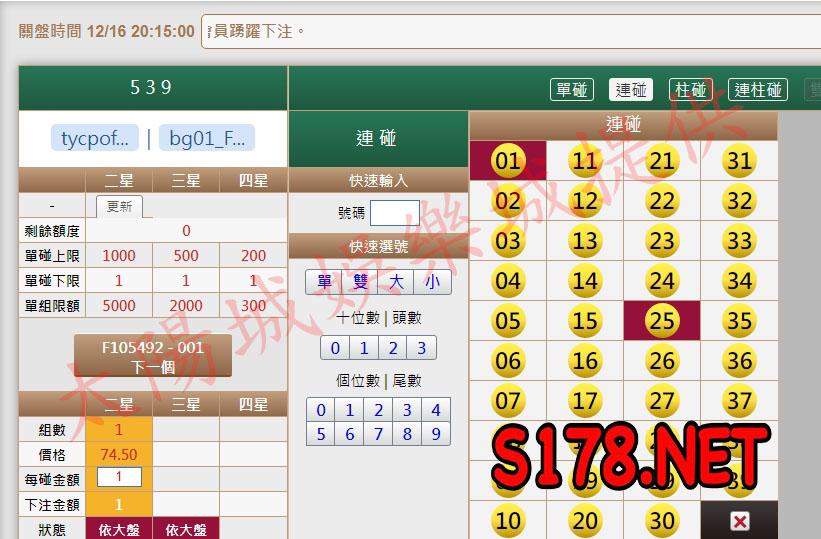Viewport: 821px width, 539px height.
Task: Select units digit 4 in 個位數
Action: (x=436, y=410)
